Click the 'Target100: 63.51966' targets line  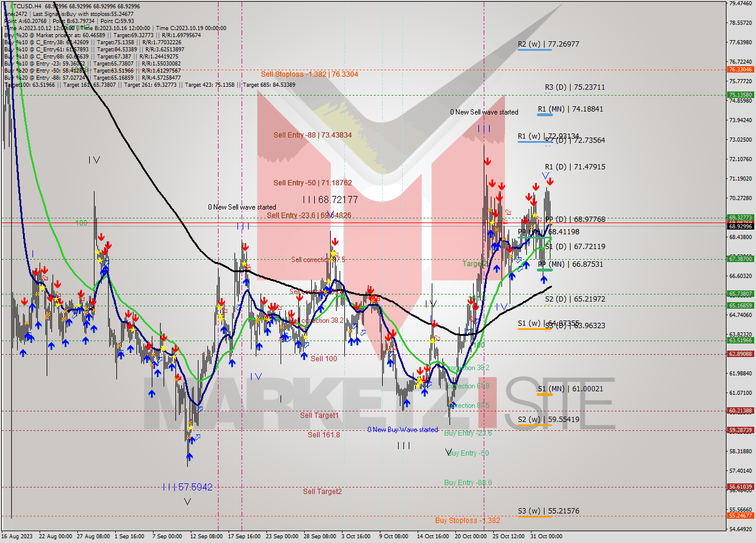tap(150, 84)
